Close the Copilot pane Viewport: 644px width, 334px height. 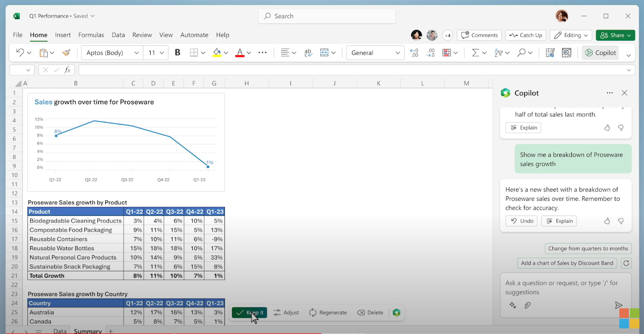(x=624, y=93)
